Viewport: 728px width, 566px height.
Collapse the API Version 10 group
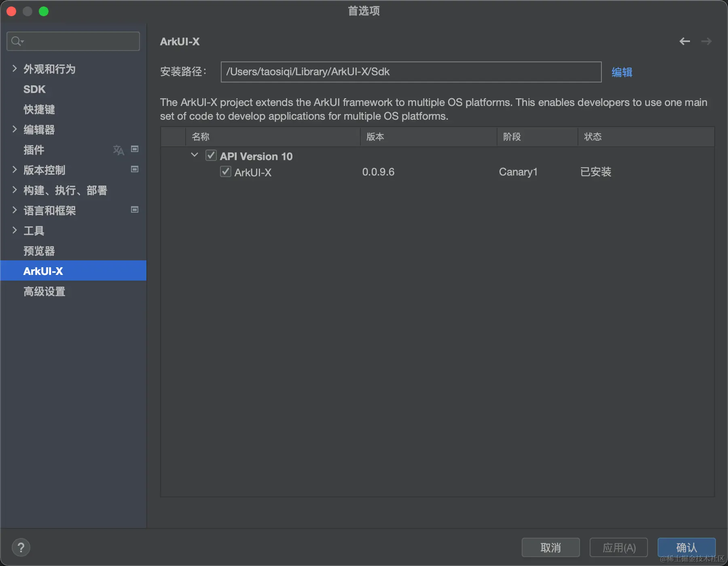pyautogui.click(x=195, y=155)
